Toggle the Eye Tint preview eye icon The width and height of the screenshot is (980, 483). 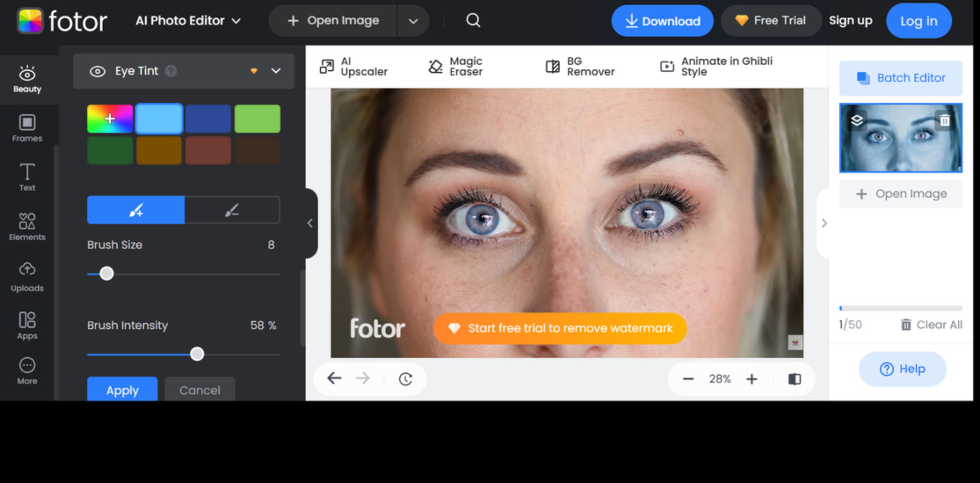(98, 71)
